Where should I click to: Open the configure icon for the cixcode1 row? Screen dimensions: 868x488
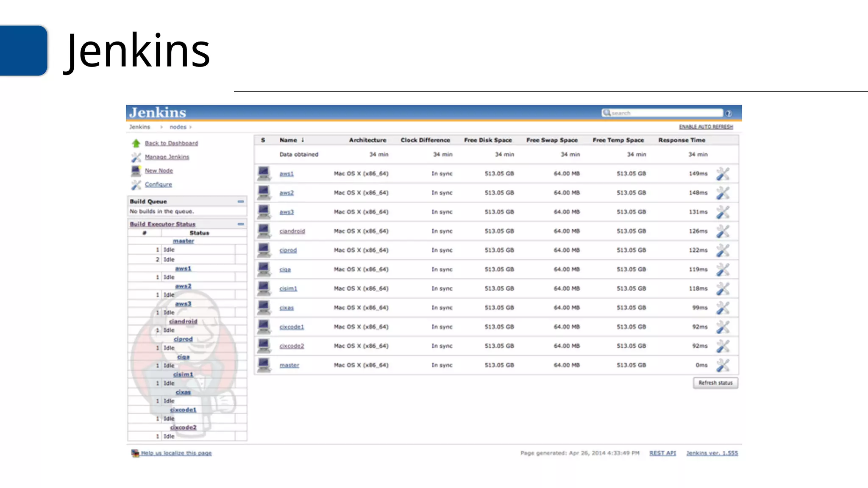[x=723, y=327]
